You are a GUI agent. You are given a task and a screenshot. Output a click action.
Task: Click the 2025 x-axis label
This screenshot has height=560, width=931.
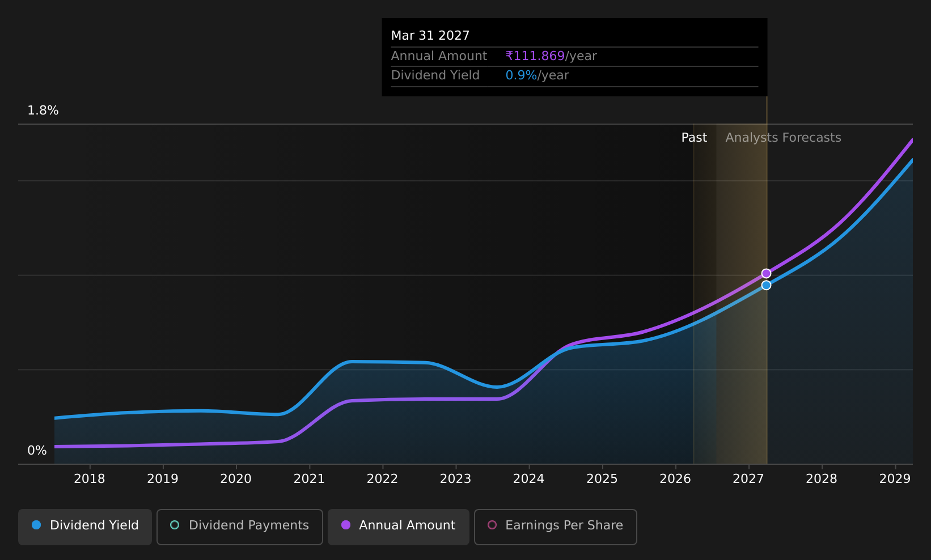tap(602, 479)
